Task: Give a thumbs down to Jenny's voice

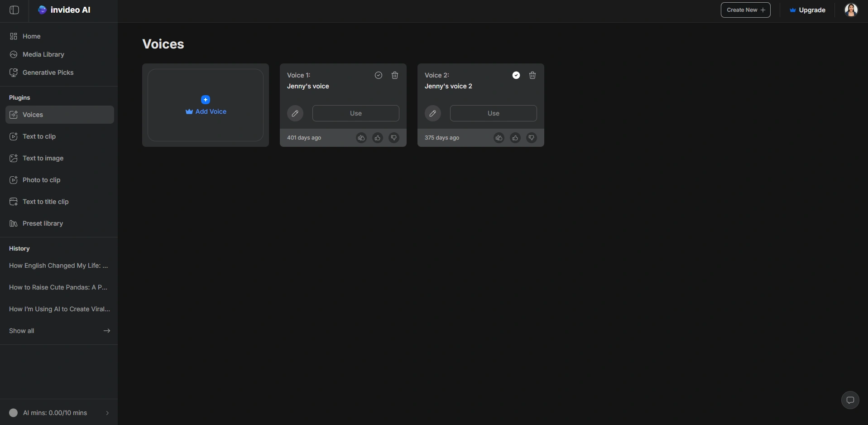Action: [394, 138]
